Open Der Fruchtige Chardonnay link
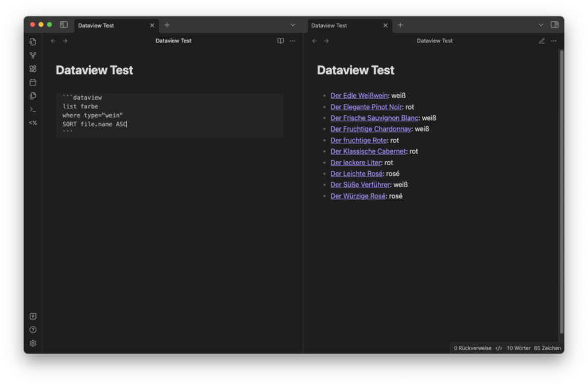 (x=371, y=129)
